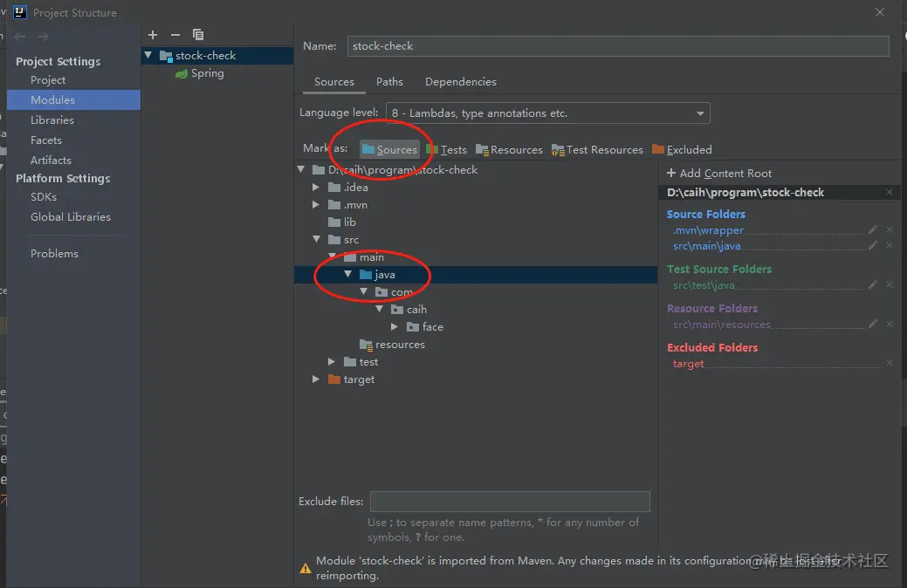Expand the target folder
Image resolution: width=907 pixels, height=588 pixels.
click(316, 379)
